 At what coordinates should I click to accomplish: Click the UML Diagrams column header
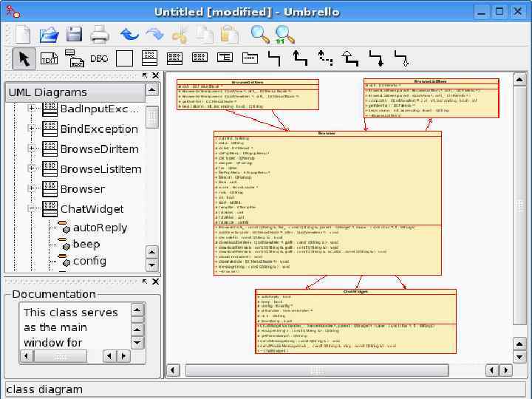click(x=75, y=92)
